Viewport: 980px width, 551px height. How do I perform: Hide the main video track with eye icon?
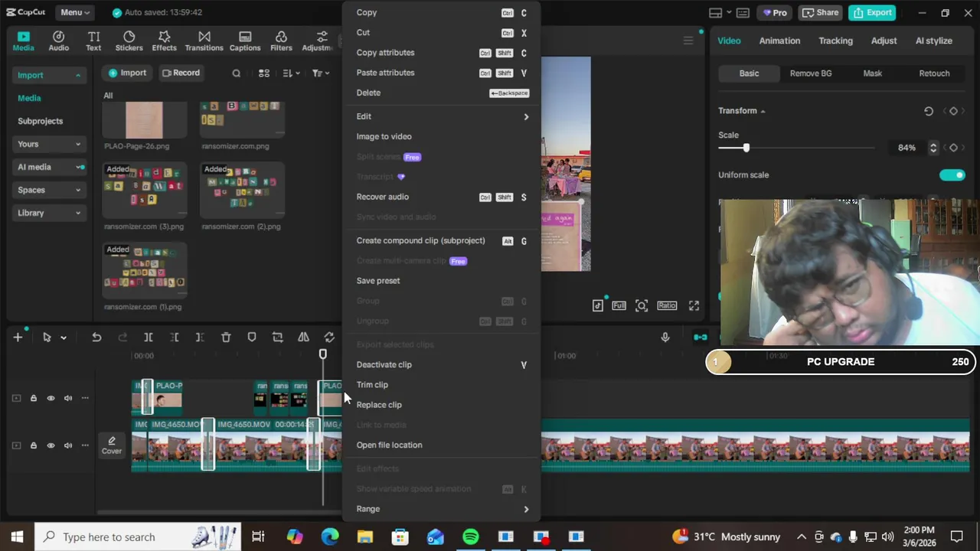pyautogui.click(x=51, y=445)
